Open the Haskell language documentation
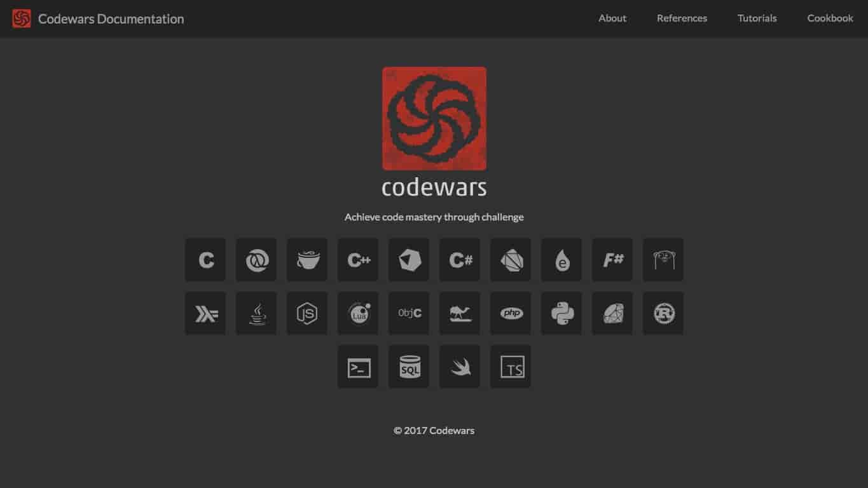868x488 pixels. point(205,313)
